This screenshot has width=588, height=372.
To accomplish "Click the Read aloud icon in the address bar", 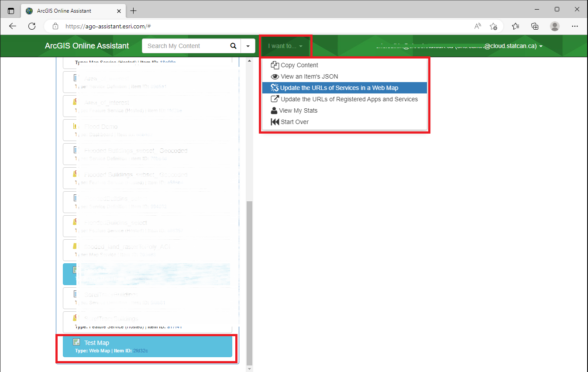I will point(478,26).
